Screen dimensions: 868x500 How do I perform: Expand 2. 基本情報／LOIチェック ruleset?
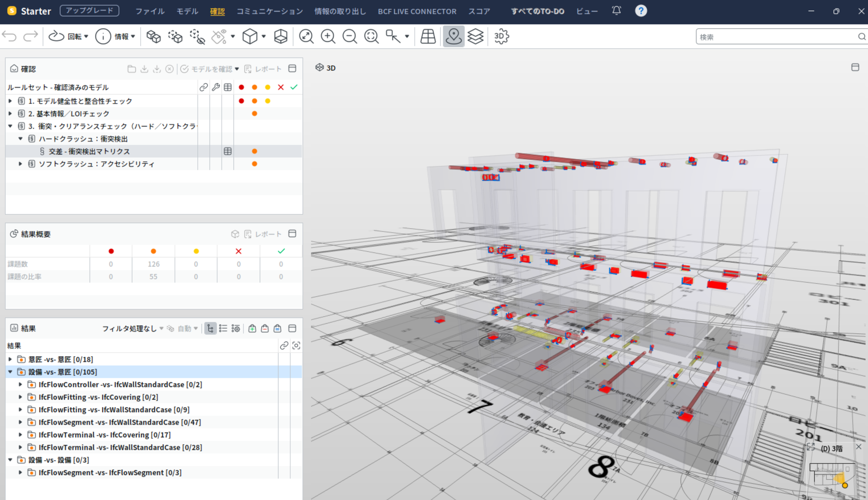(10, 114)
